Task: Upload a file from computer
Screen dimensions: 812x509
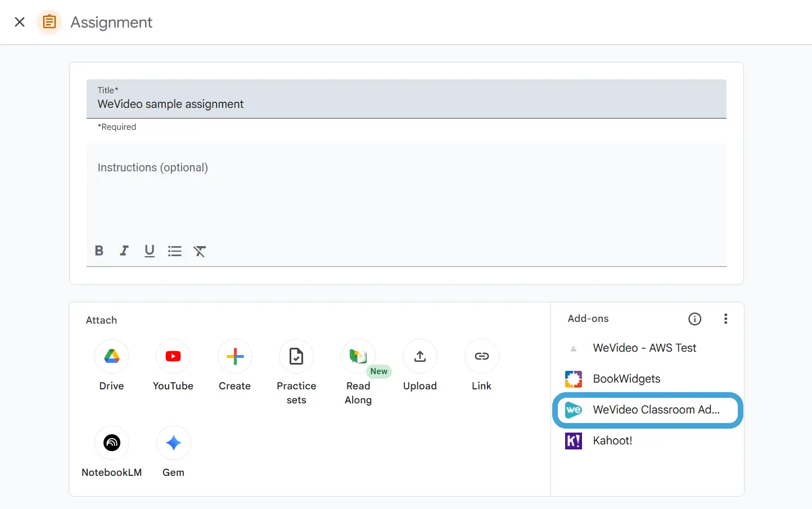Action: (x=420, y=356)
